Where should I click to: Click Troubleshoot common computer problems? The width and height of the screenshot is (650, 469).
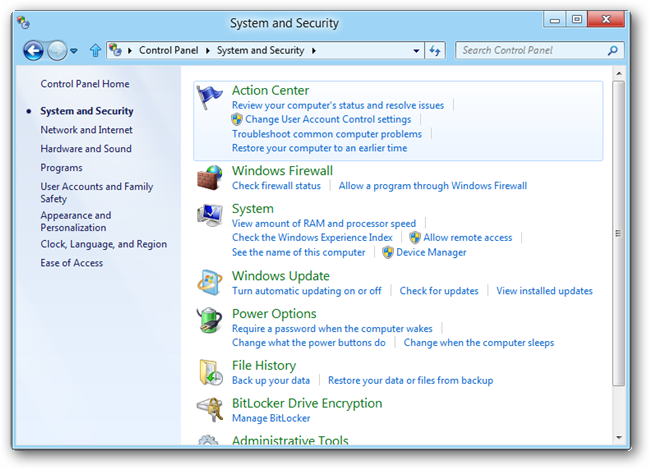[327, 134]
